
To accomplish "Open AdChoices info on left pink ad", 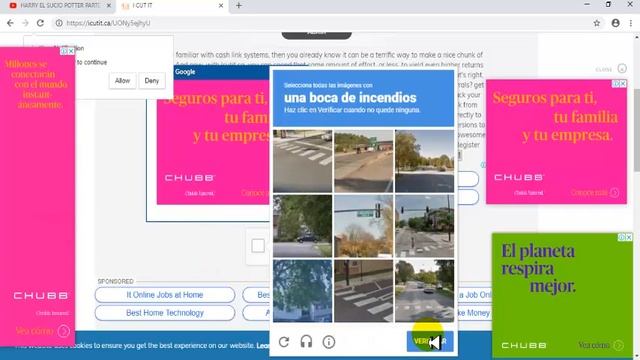I will pos(64,51).
